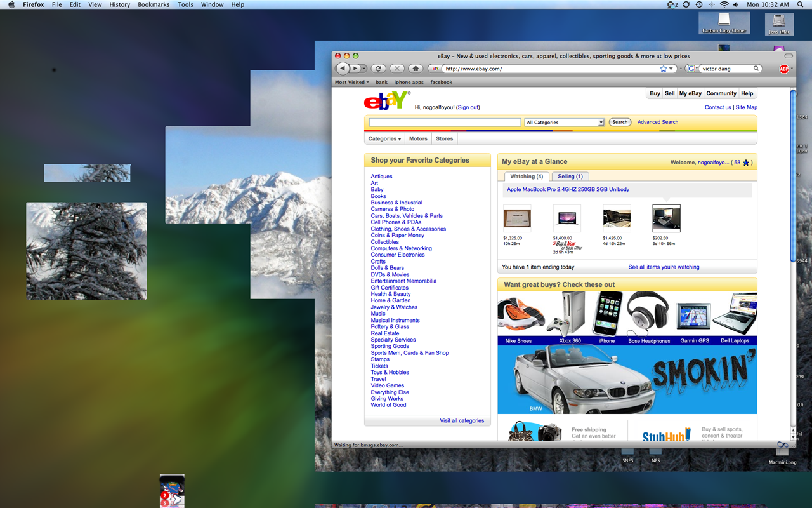The height and width of the screenshot is (508, 812).
Task: Click the Xbox 360 promo image
Action: coord(566,314)
